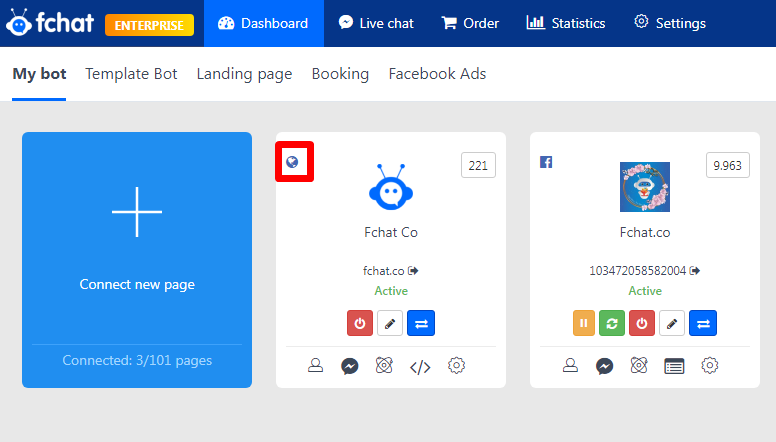Image resolution: width=776 pixels, height=442 pixels.
Task: Click the 221 count badge
Action: tap(478, 165)
